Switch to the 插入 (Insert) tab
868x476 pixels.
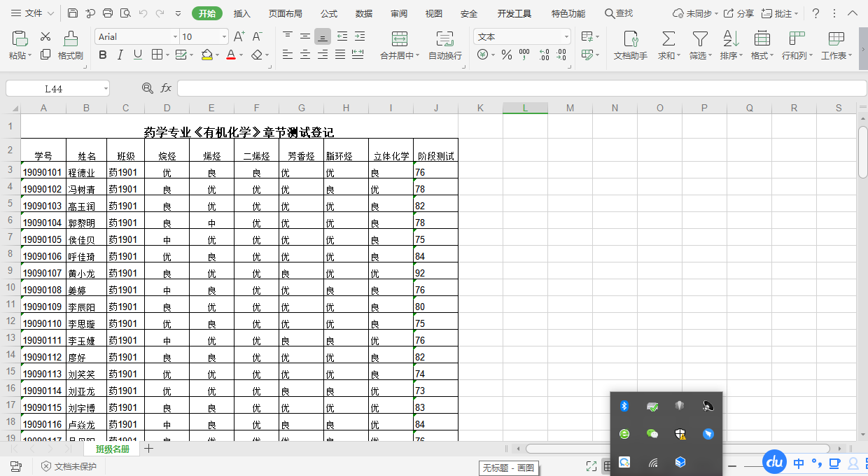point(241,13)
